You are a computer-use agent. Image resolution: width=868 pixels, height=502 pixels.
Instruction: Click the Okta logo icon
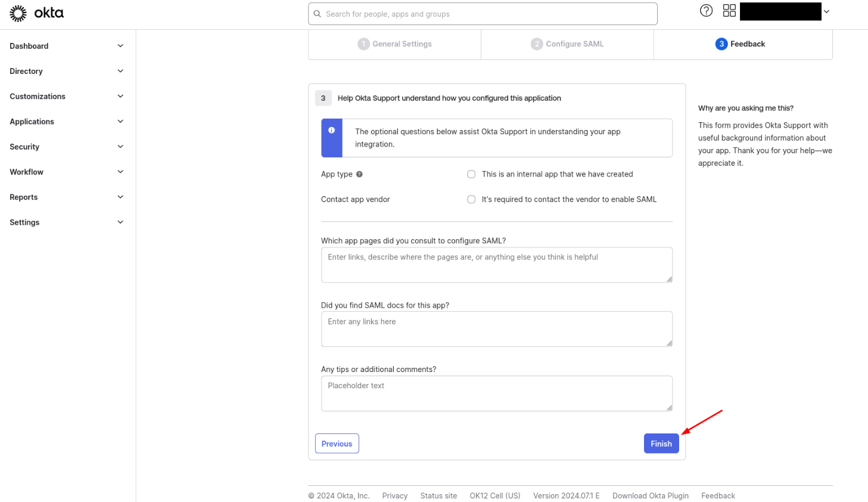point(18,13)
